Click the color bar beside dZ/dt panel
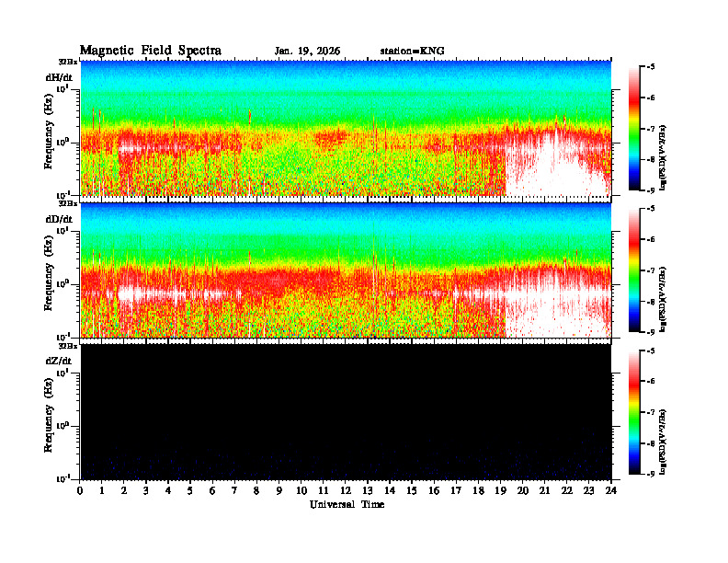The width and height of the screenshot is (728, 563). click(x=633, y=412)
